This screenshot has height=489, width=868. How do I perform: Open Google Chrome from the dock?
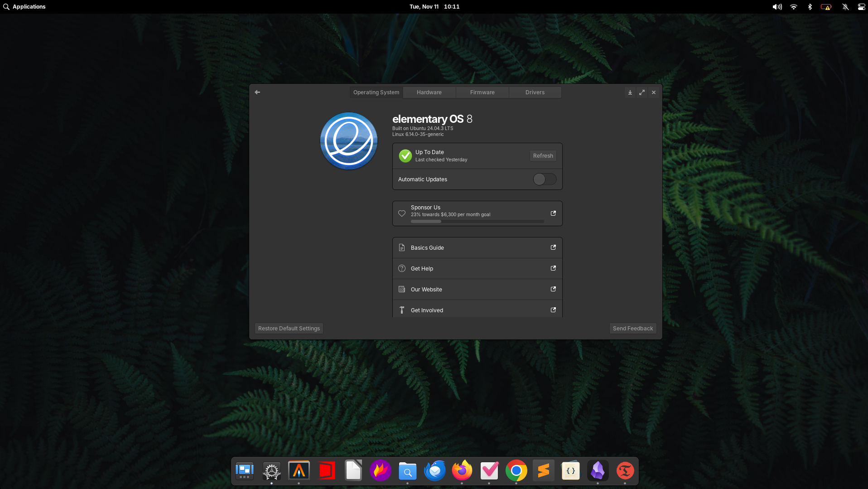pyautogui.click(x=516, y=470)
